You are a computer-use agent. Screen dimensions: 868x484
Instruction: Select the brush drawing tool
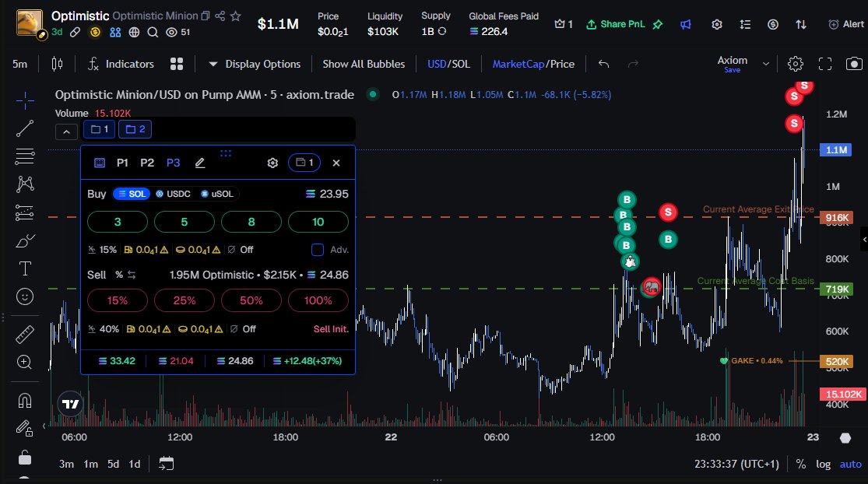click(x=25, y=241)
